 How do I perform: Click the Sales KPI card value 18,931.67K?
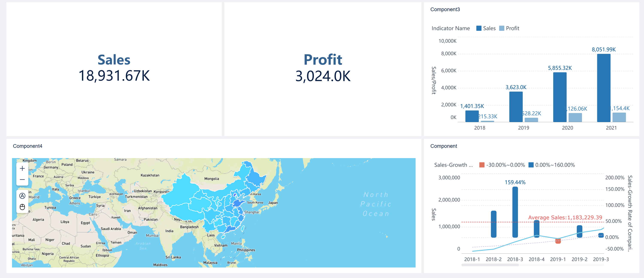point(114,76)
